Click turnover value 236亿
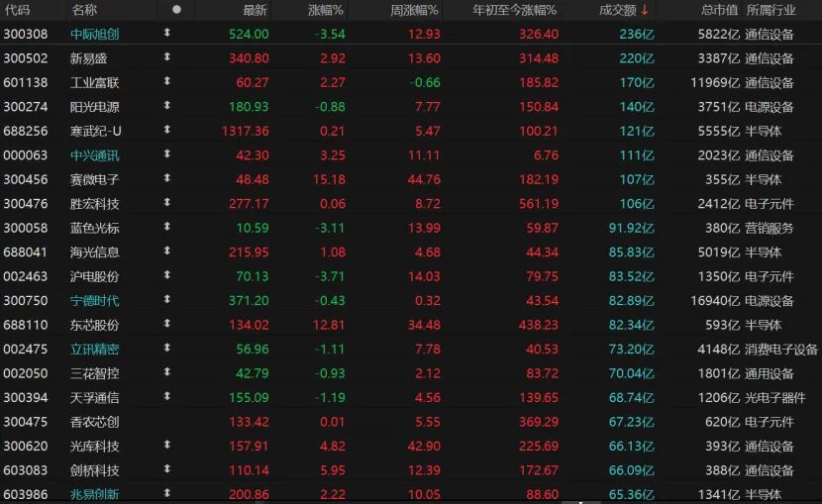Image resolution: width=822 pixels, height=504 pixels. pyautogui.click(x=637, y=34)
